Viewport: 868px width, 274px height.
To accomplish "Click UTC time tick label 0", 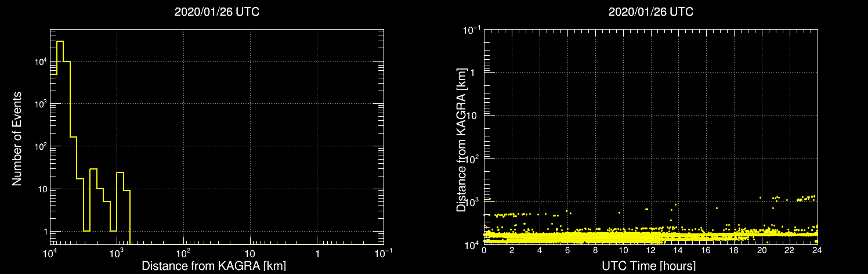I will click(x=484, y=250).
